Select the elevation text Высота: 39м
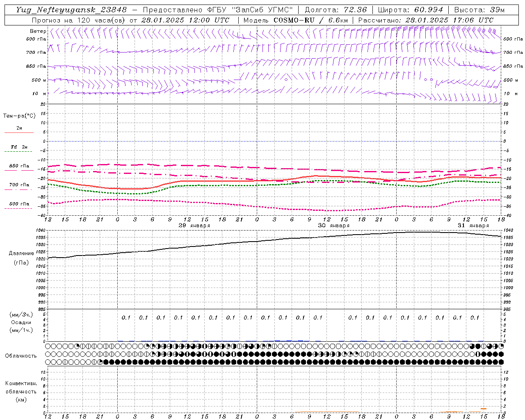The height and width of the screenshot is (420, 525). point(479,10)
